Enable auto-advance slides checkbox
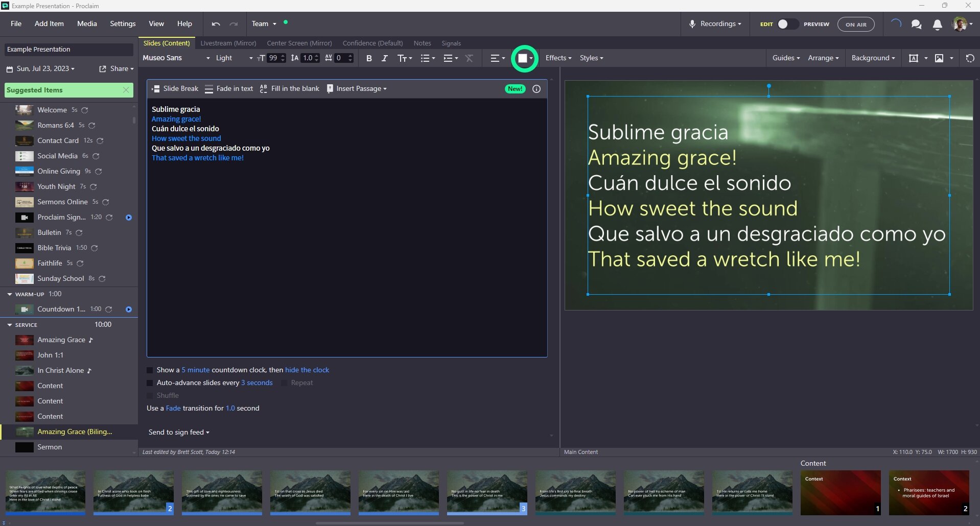The width and height of the screenshot is (980, 526). (x=150, y=383)
